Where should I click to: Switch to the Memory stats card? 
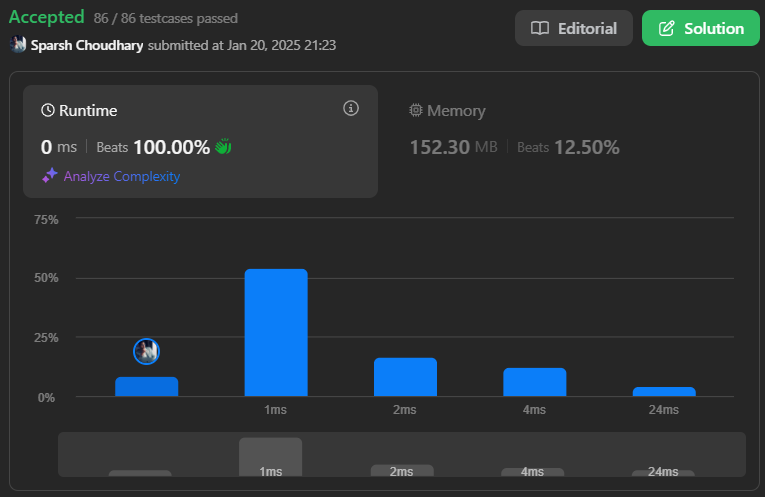pyautogui.click(x=514, y=130)
